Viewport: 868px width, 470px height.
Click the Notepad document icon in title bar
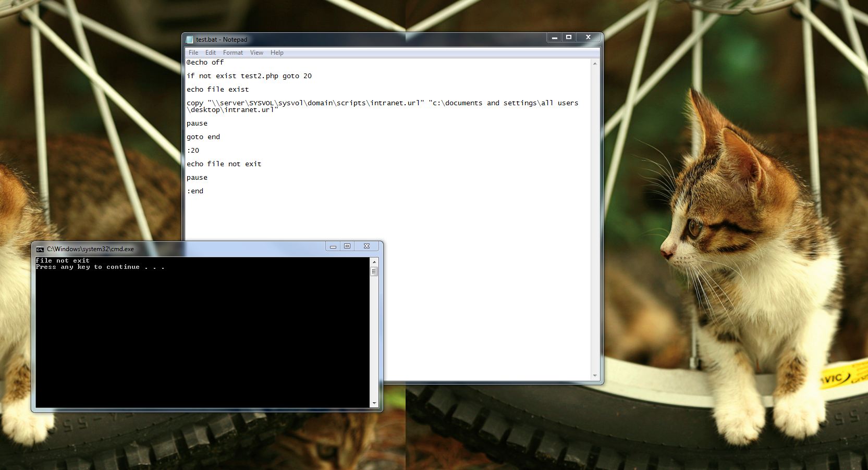click(190, 40)
